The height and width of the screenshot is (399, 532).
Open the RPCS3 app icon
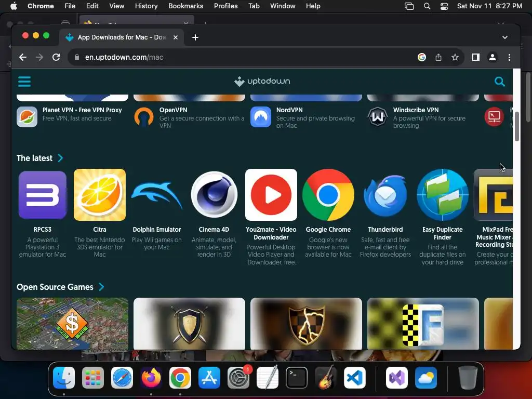pos(43,195)
